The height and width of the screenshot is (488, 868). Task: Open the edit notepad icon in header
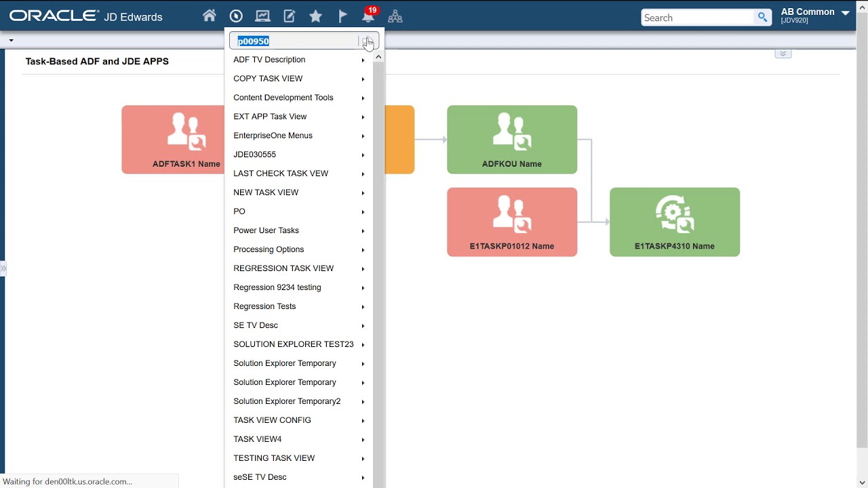click(290, 16)
